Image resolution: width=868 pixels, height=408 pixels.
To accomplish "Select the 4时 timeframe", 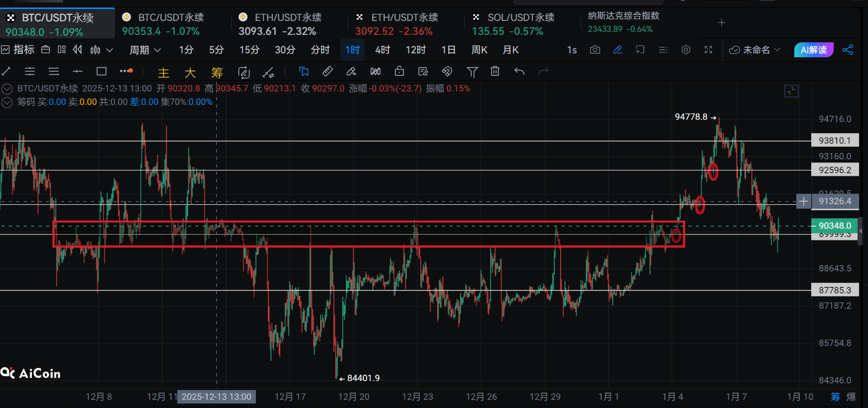I will 382,50.
